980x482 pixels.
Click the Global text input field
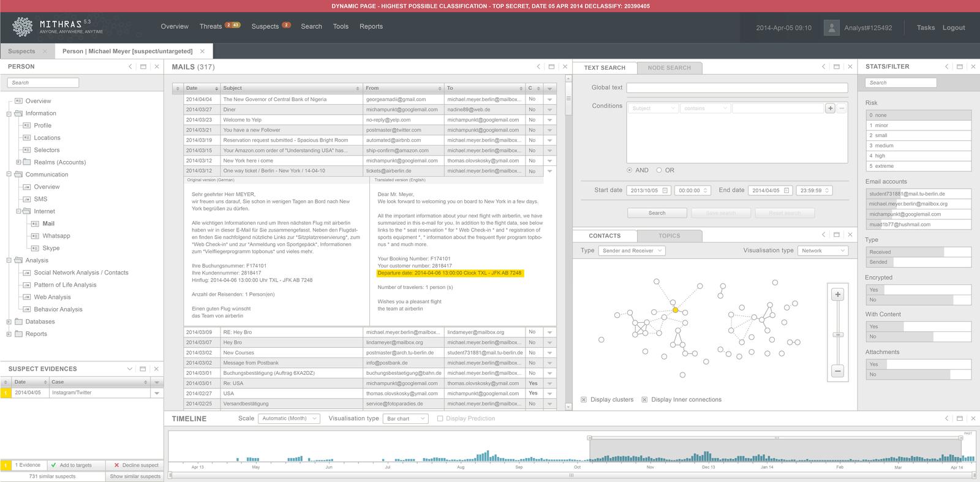737,88
